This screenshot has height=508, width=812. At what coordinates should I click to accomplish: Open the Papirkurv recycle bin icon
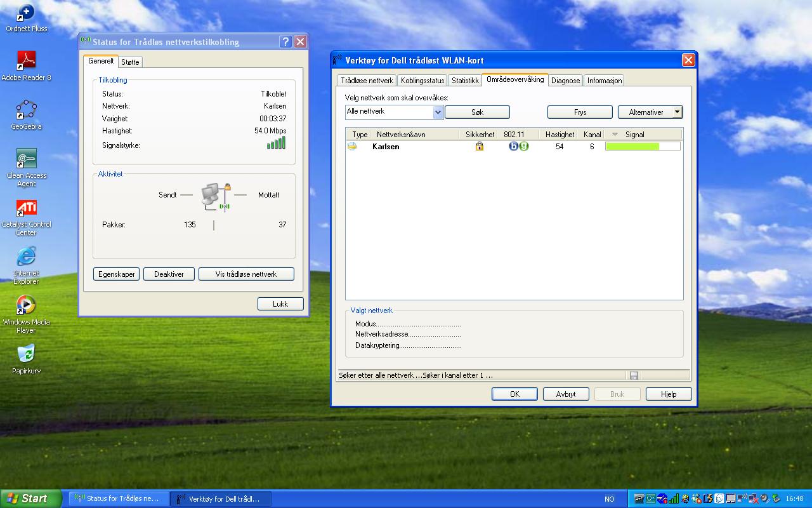[26, 354]
